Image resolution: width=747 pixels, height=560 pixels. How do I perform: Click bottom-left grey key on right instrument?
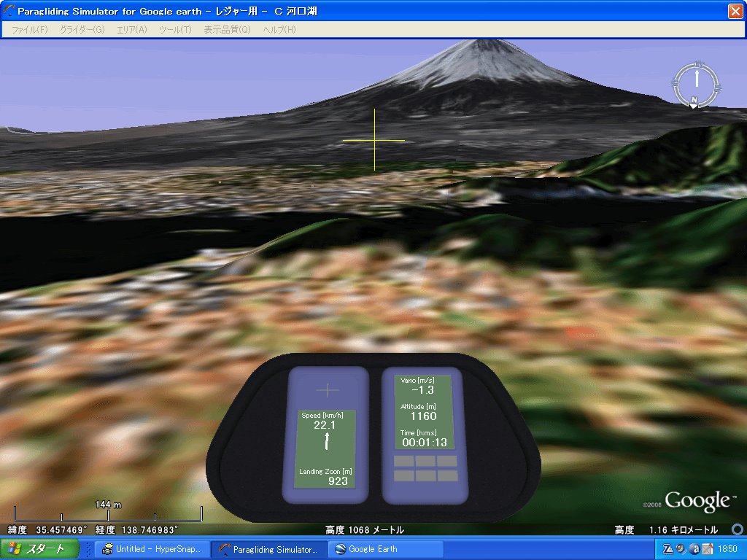pos(403,475)
